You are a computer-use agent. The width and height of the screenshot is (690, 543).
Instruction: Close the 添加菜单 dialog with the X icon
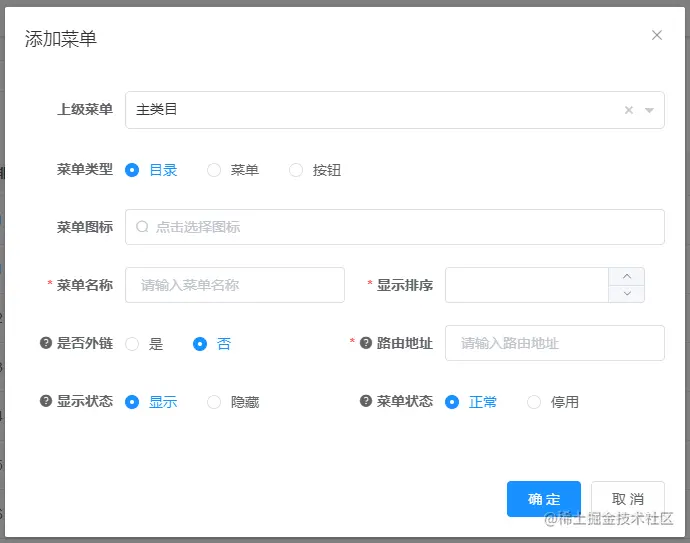tap(657, 35)
